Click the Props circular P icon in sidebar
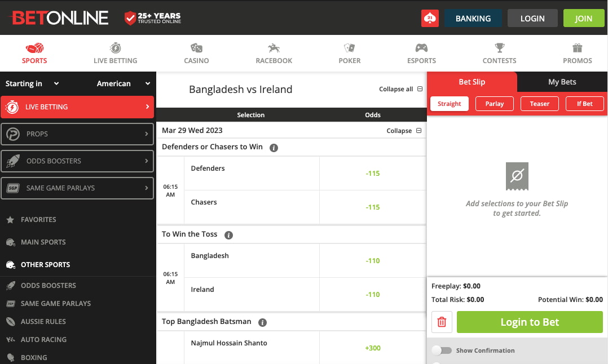This screenshot has height=364, width=608. coord(13,134)
